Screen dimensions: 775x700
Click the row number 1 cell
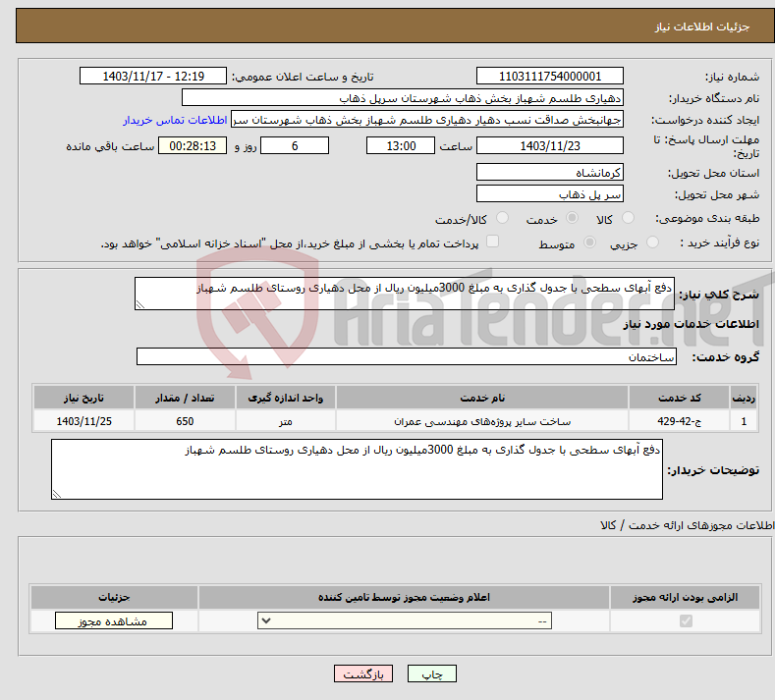[x=744, y=421]
